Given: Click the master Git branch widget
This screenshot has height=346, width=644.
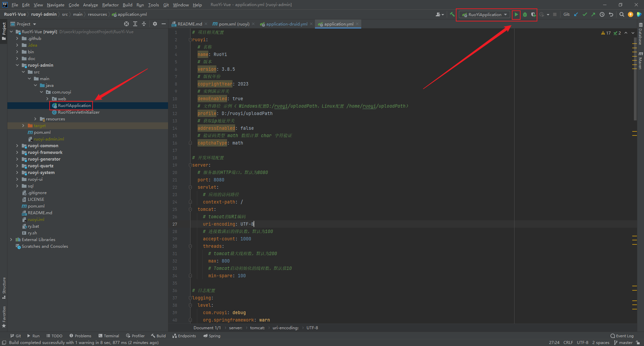Looking at the screenshot, I should [x=623, y=342].
